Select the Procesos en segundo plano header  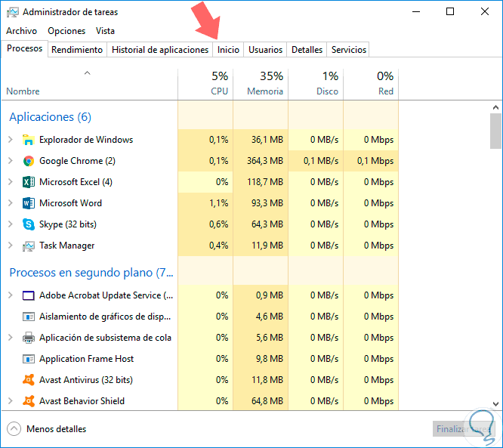click(91, 273)
